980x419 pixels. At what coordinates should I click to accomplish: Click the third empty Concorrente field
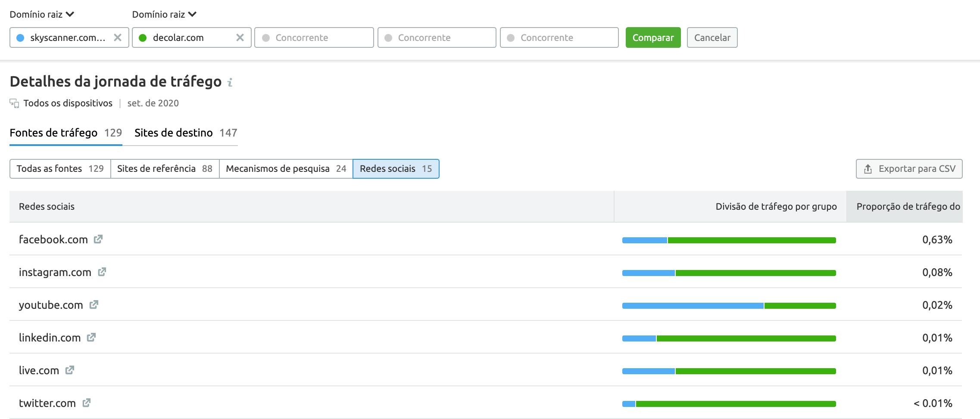pos(559,37)
